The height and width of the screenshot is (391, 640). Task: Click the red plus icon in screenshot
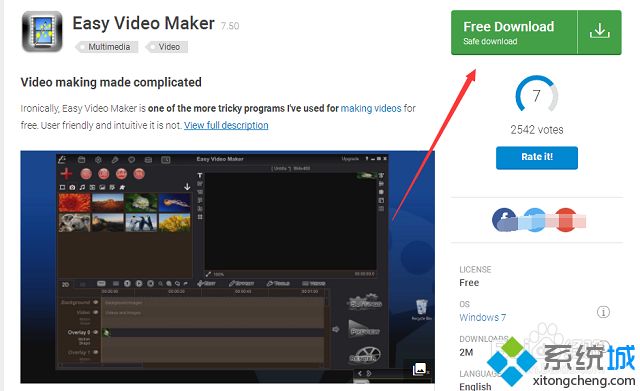point(66,173)
